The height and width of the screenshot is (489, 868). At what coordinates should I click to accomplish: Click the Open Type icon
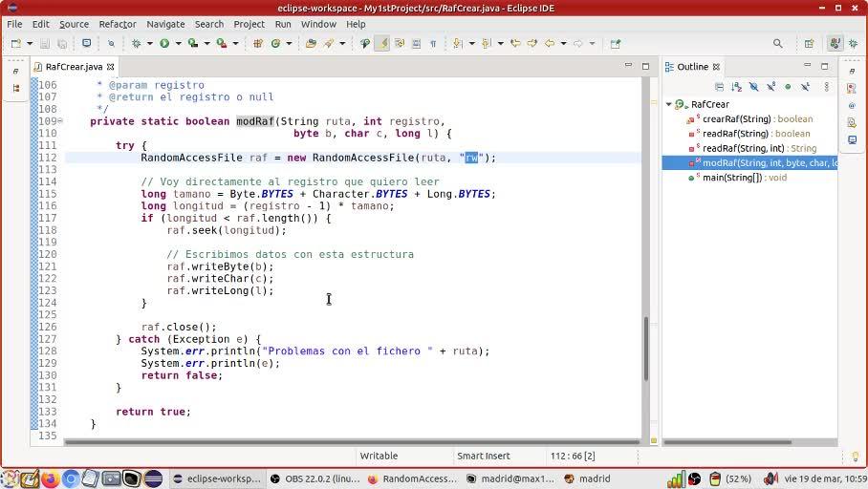point(311,43)
